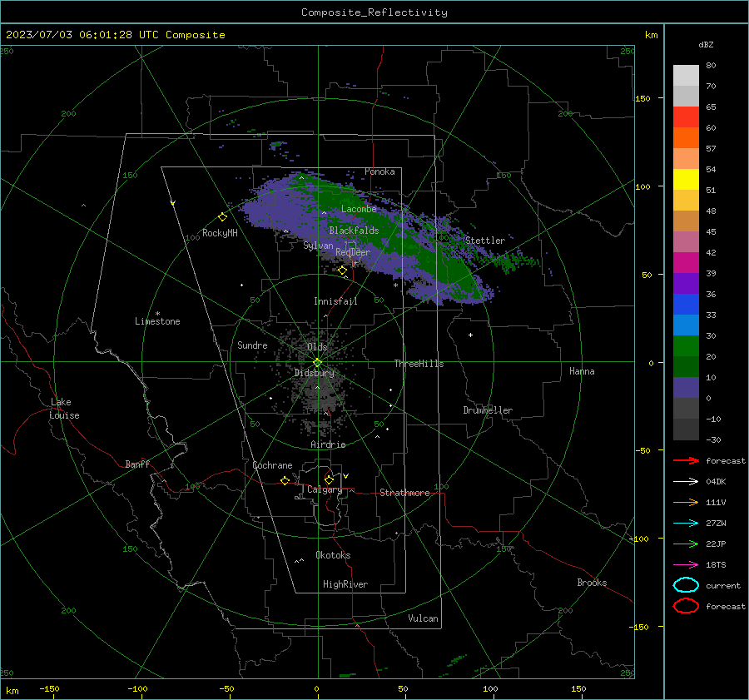749x700 pixels.
Task: Click the Innisfail city label
Action: [x=335, y=301]
